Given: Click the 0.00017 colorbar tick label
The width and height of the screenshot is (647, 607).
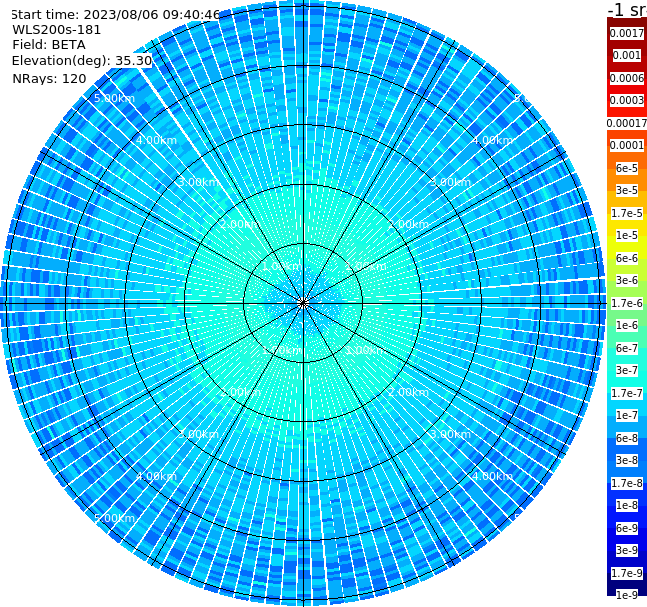Looking at the screenshot, I should click(x=627, y=123).
